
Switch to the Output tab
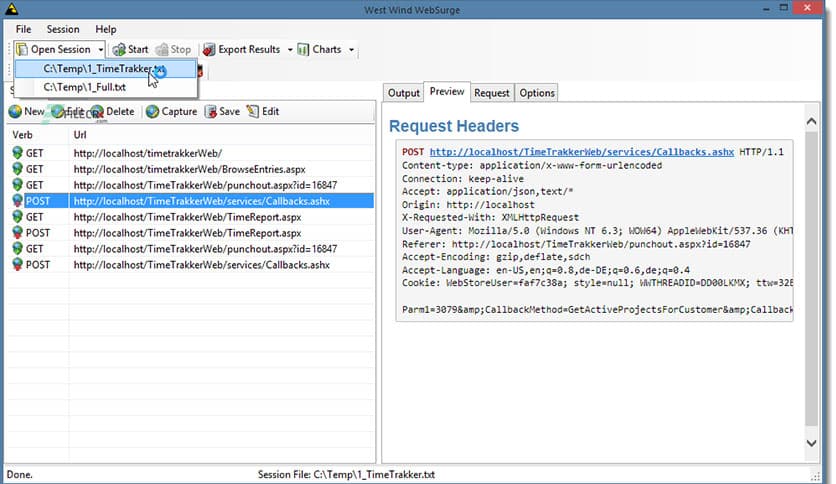[x=404, y=93]
